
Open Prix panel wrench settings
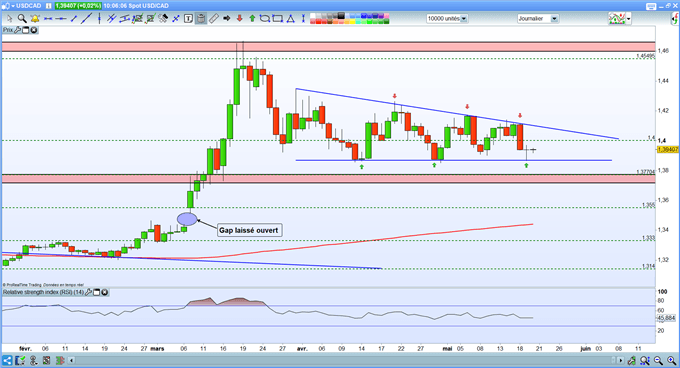click(18, 30)
